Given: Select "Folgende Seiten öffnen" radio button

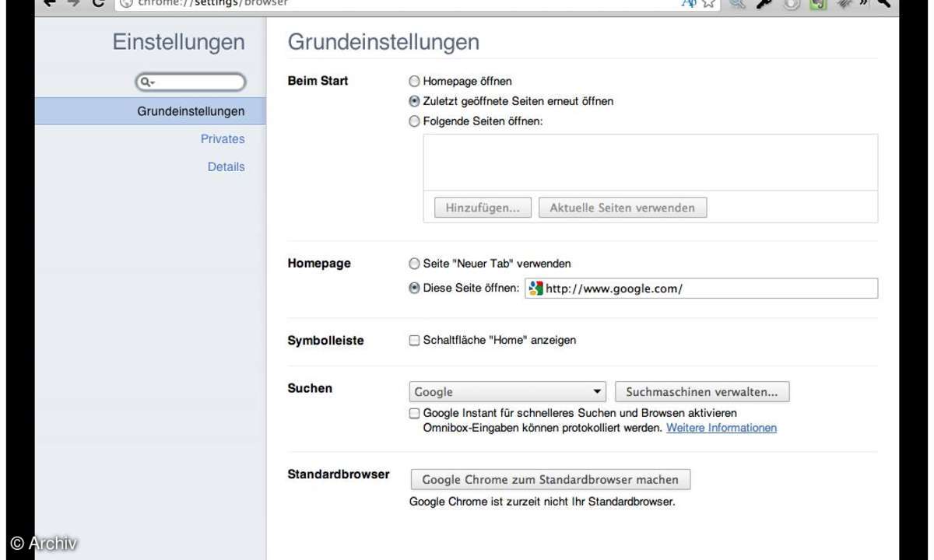Looking at the screenshot, I should 415,121.
